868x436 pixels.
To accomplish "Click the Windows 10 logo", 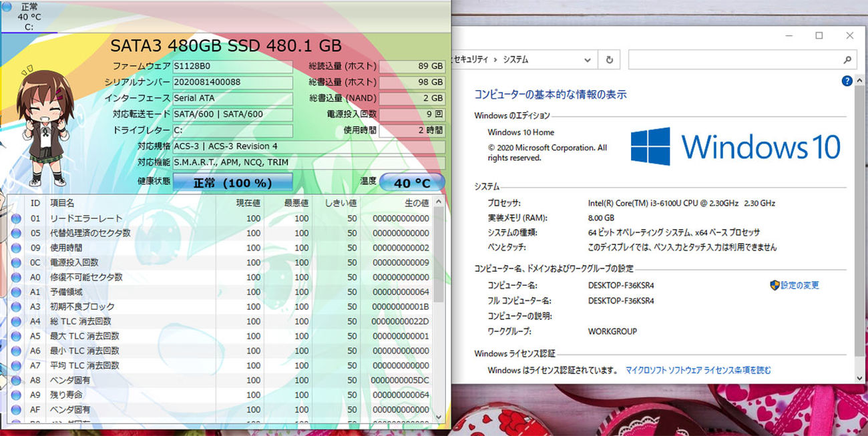I will (735, 146).
